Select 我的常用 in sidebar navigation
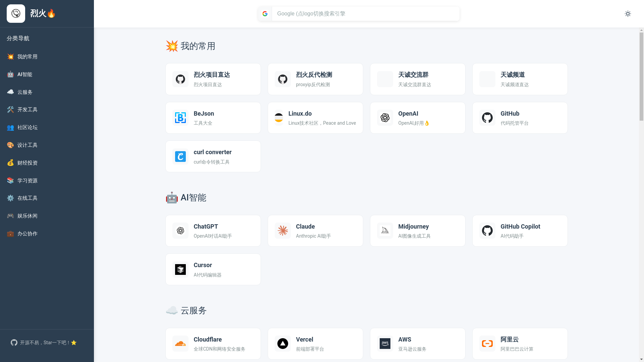 pos(47,57)
